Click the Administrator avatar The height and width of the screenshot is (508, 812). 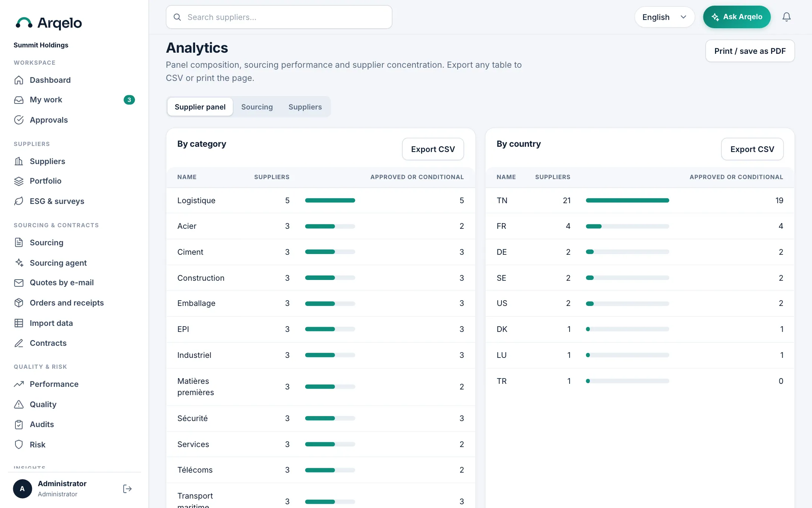(23, 489)
